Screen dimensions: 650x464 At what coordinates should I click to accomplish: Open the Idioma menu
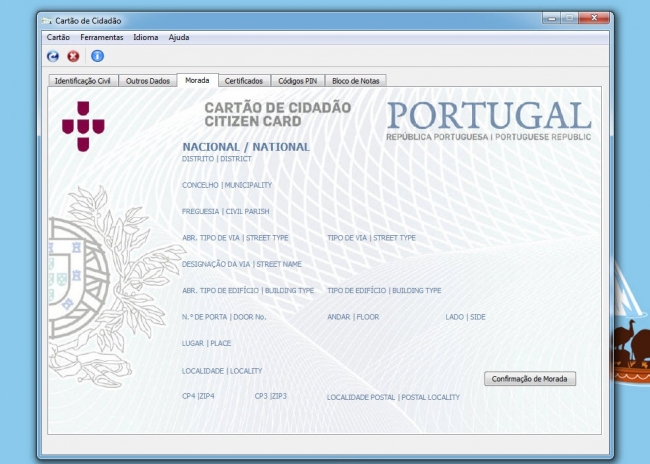point(146,37)
